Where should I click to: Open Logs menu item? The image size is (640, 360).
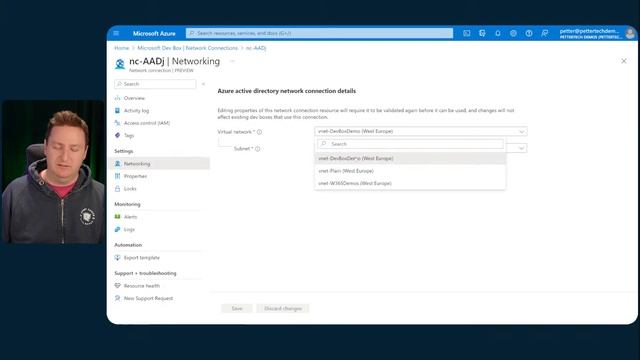(x=129, y=229)
